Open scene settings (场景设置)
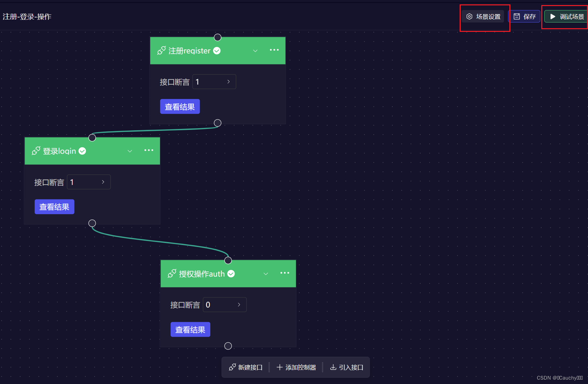The height and width of the screenshot is (384, 588). [483, 16]
